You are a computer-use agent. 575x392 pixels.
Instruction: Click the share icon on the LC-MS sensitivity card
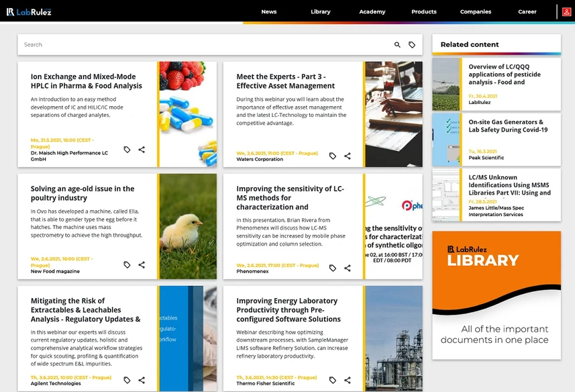[348, 268]
